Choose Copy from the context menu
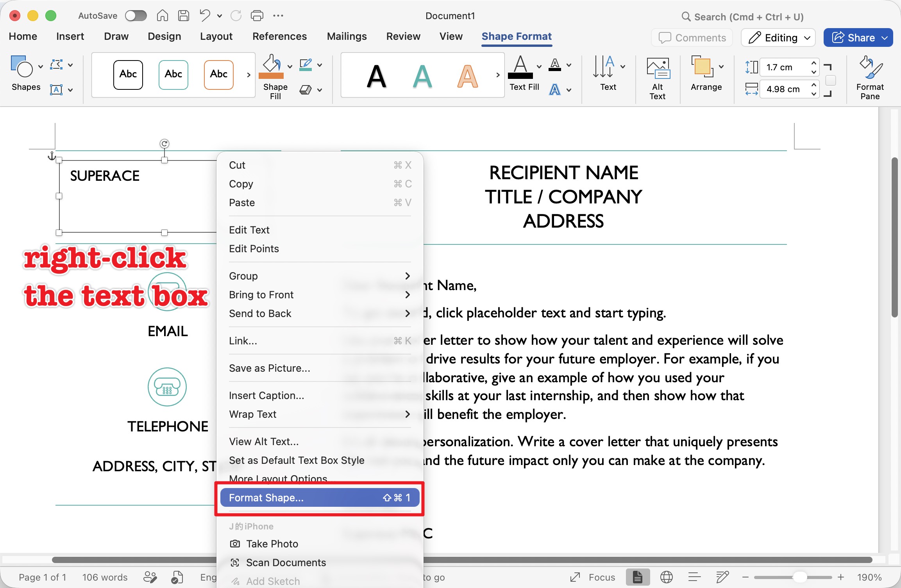 pyautogui.click(x=320, y=184)
